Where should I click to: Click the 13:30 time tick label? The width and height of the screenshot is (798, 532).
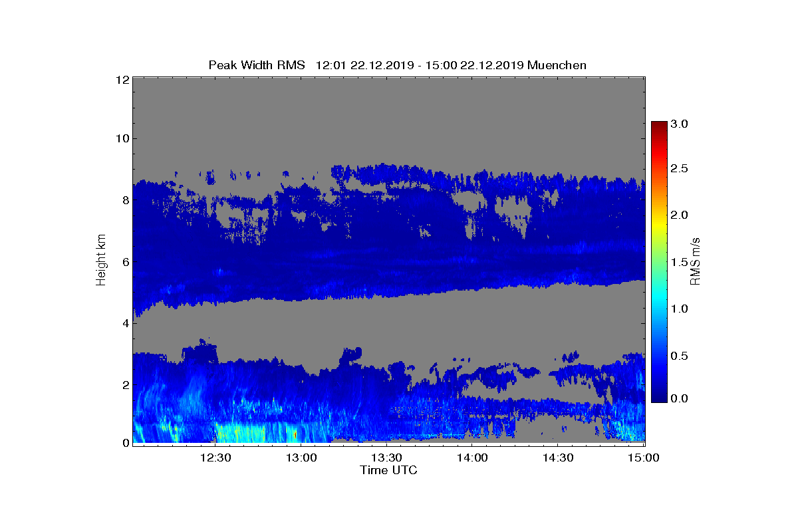pyautogui.click(x=387, y=458)
